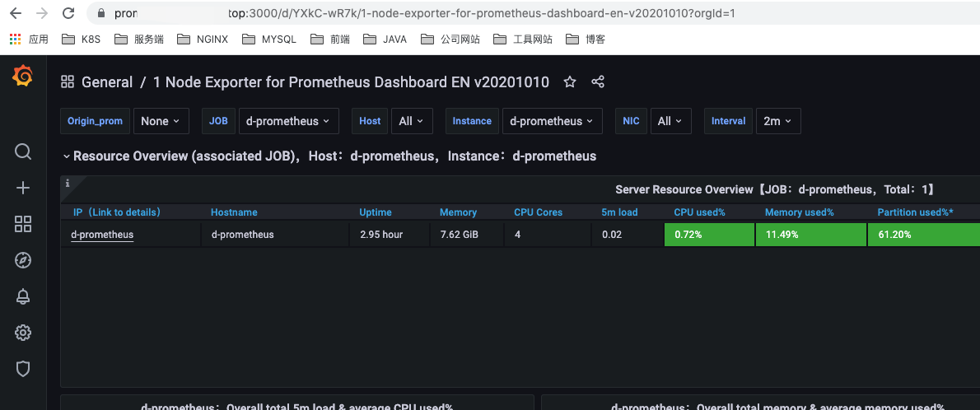
Task: Click the green 11.49% memory used cell
Action: [x=811, y=235]
